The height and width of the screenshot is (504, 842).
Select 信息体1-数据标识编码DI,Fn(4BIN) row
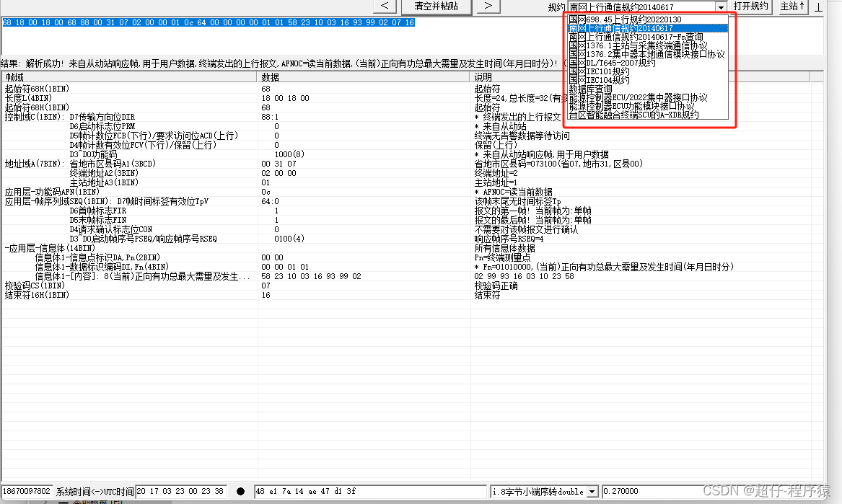point(413,267)
